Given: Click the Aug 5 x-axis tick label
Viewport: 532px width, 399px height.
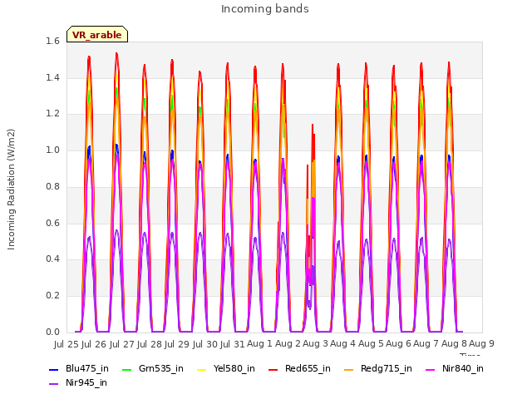Looking at the screenshot, I should pos(371,343).
